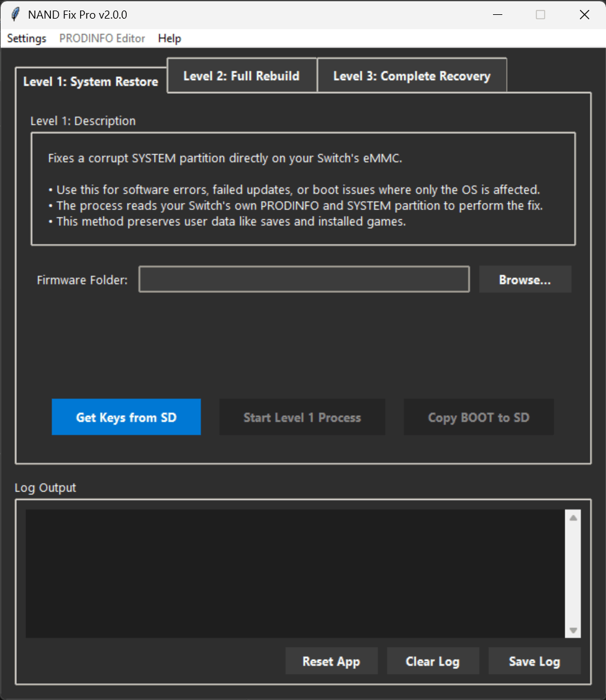This screenshot has height=700, width=606.
Task: Open the Help menu
Action: 169,38
